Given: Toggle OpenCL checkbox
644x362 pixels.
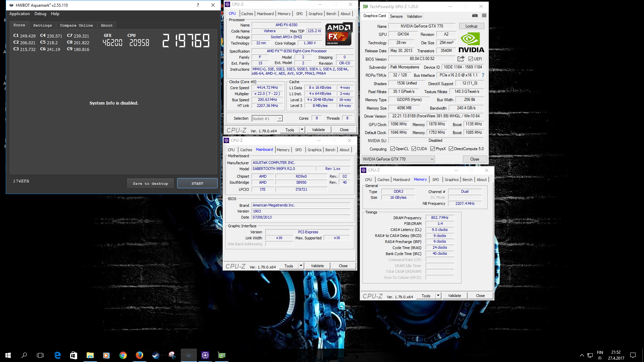Looking at the screenshot, I should pyautogui.click(x=392, y=149).
